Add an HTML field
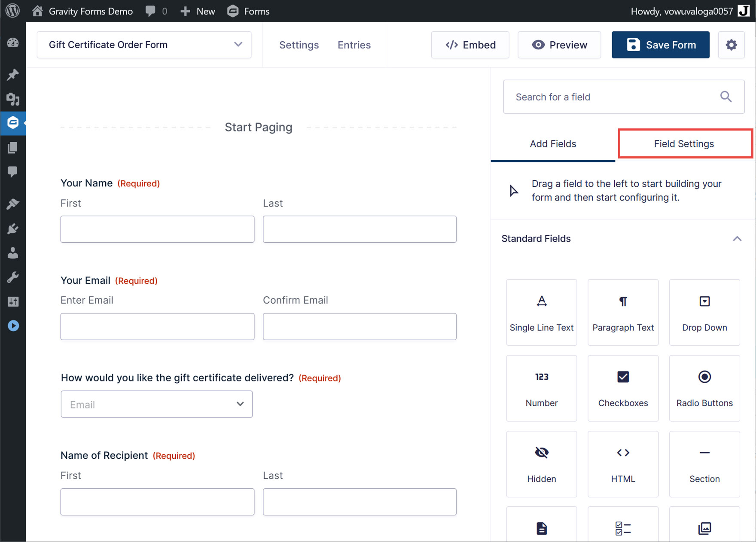 (x=623, y=464)
